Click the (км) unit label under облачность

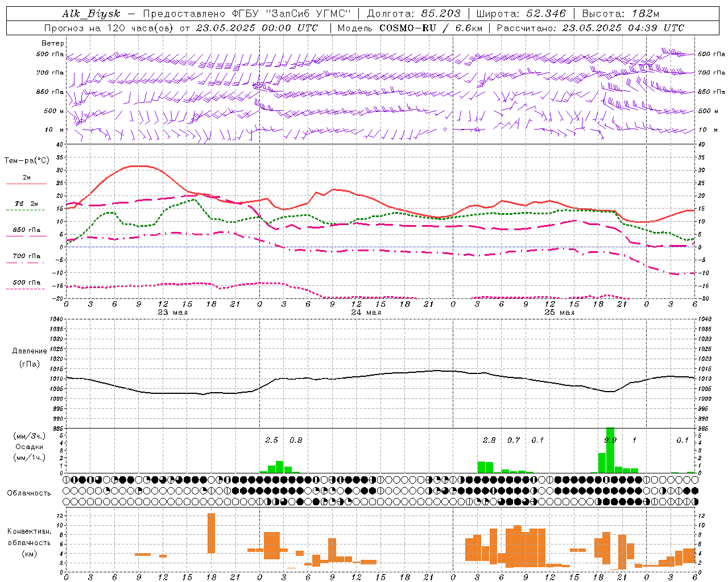pyautogui.click(x=29, y=554)
